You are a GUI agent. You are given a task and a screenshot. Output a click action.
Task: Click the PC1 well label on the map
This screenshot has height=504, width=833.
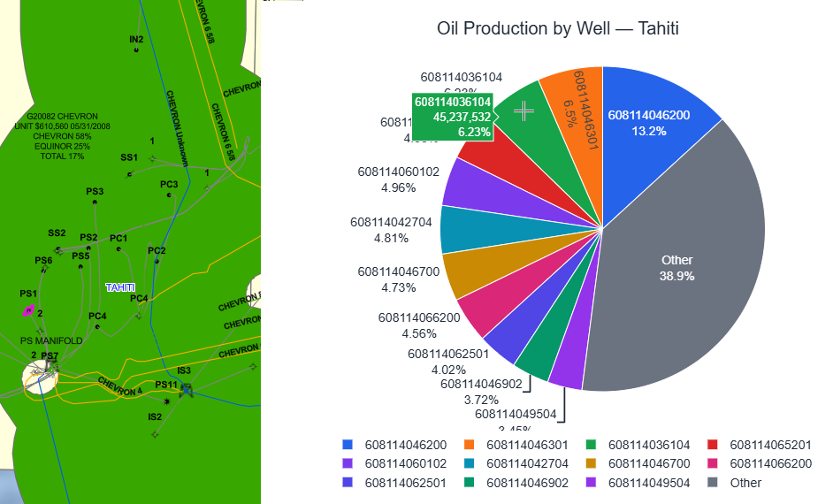pyautogui.click(x=118, y=238)
